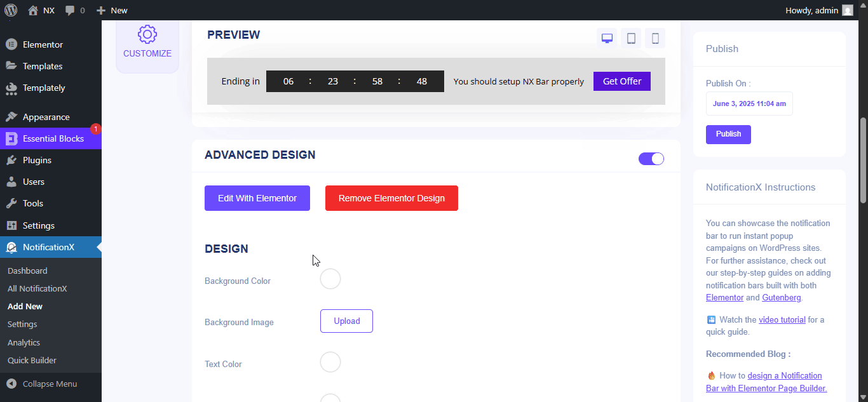Image resolution: width=868 pixels, height=402 pixels.
Task: Open NotificationX Settings submenu item
Action: [22, 324]
